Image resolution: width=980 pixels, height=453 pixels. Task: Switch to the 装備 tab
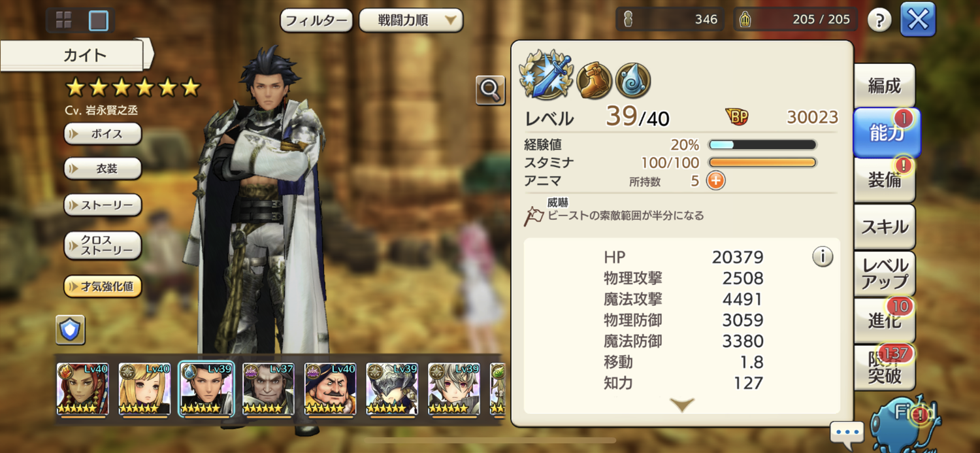click(884, 180)
